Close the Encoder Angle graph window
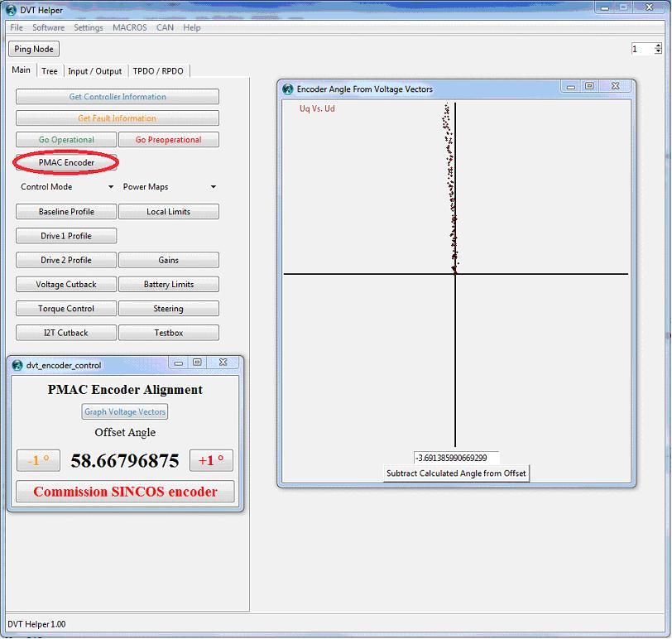 pos(616,86)
